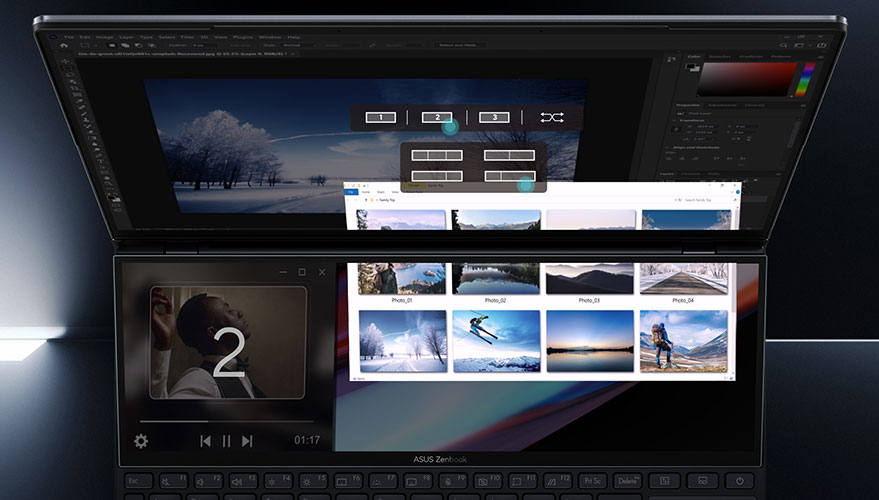Image resolution: width=879 pixels, height=500 pixels.
Task: Open media player settings gear
Action: tap(141, 441)
